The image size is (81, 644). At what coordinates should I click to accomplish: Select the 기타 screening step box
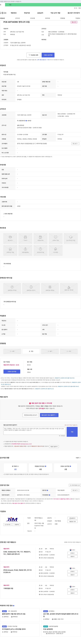(x=69, y=351)
